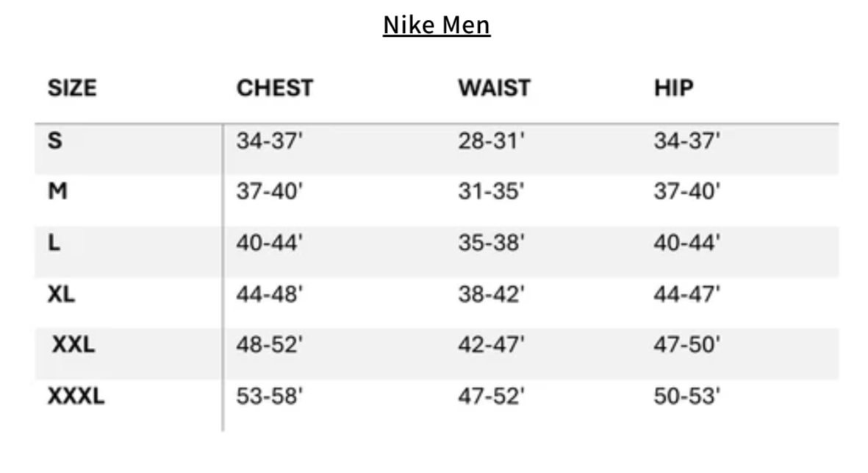Select the XL size row label
The height and width of the screenshot is (473, 868).
[x=61, y=294]
